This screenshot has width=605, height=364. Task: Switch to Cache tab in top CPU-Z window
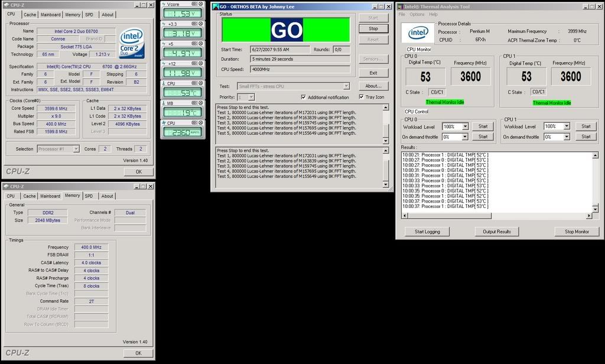point(30,15)
